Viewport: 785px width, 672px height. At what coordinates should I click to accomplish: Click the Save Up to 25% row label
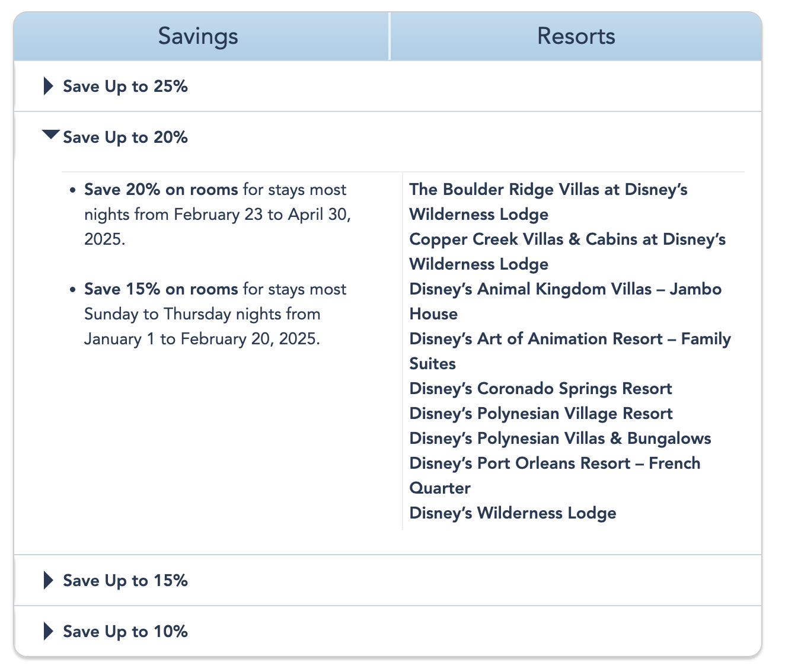125,87
